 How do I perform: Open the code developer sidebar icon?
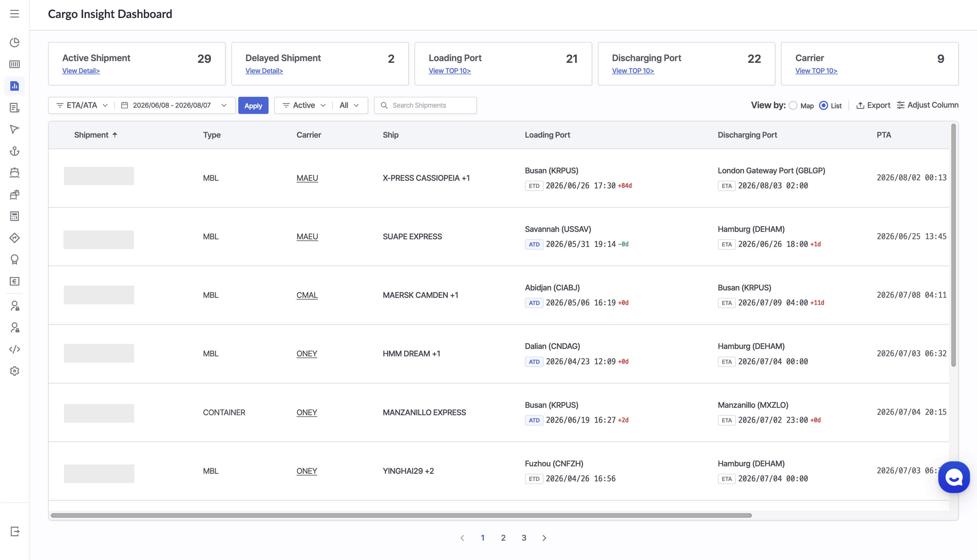click(15, 349)
